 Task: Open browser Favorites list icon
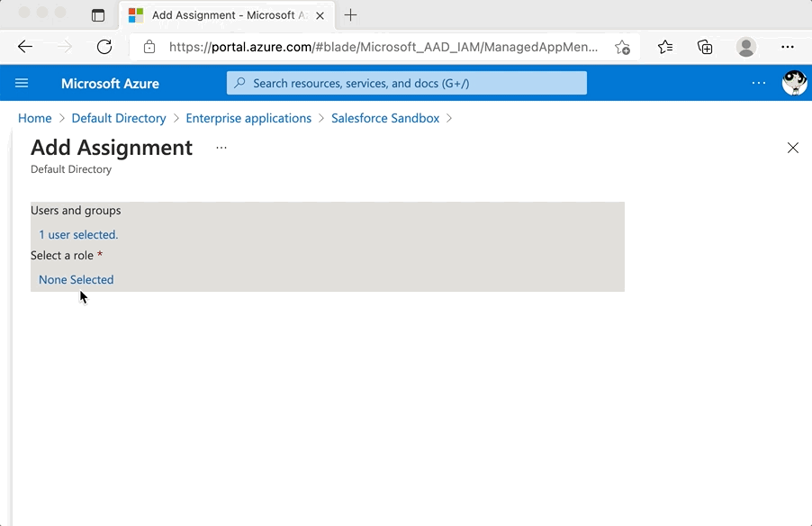point(665,47)
